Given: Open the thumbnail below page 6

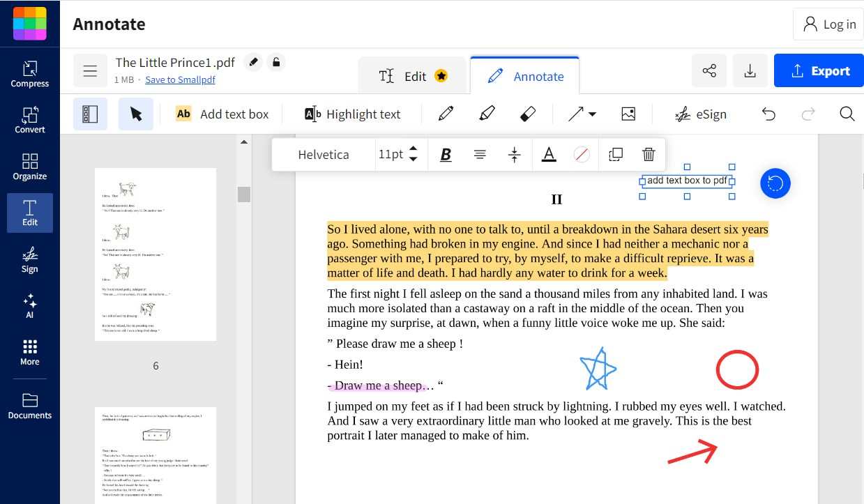Looking at the screenshot, I should (x=156, y=455).
